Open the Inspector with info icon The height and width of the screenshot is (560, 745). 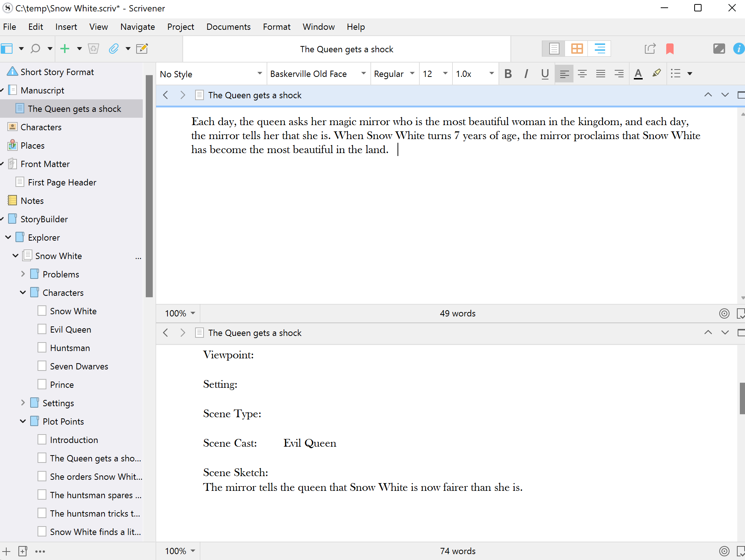coord(738,49)
